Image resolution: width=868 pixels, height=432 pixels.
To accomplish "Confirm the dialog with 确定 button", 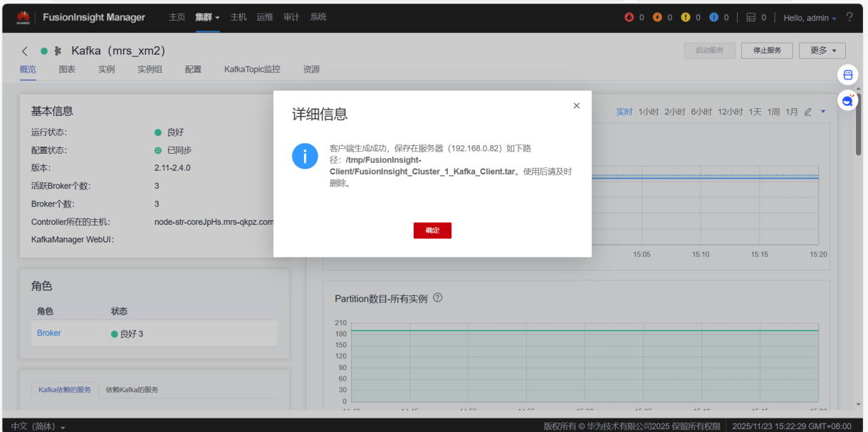I will click(432, 230).
